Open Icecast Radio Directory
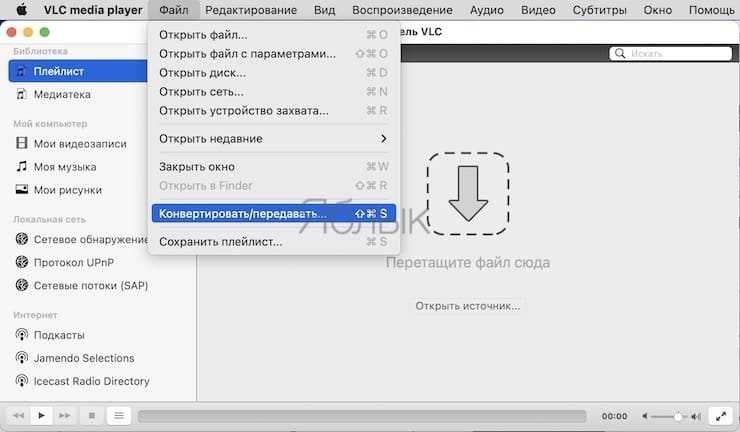This screenshot has width=740, height=432. point(91,381)
